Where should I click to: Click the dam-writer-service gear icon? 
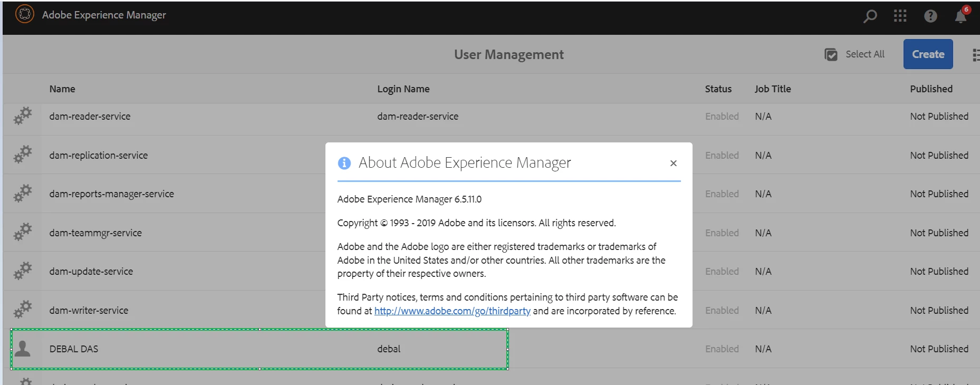click(x=23, y=310)
